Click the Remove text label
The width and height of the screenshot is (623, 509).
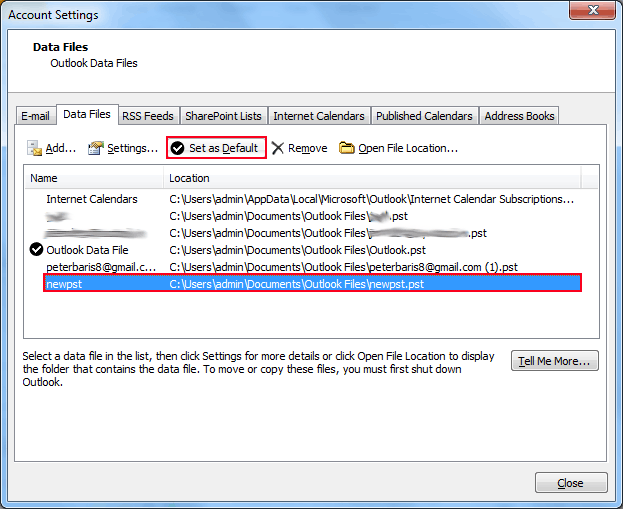click(x=308, y=148)
